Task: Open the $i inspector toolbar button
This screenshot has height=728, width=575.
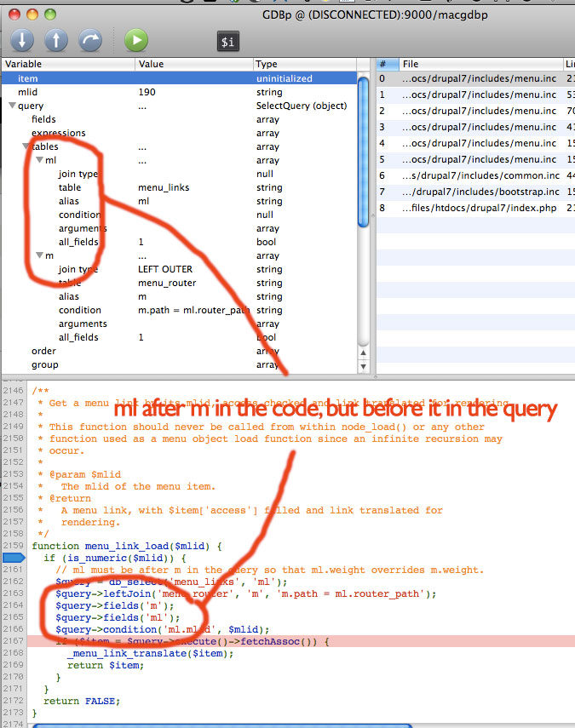Action: 228,42
